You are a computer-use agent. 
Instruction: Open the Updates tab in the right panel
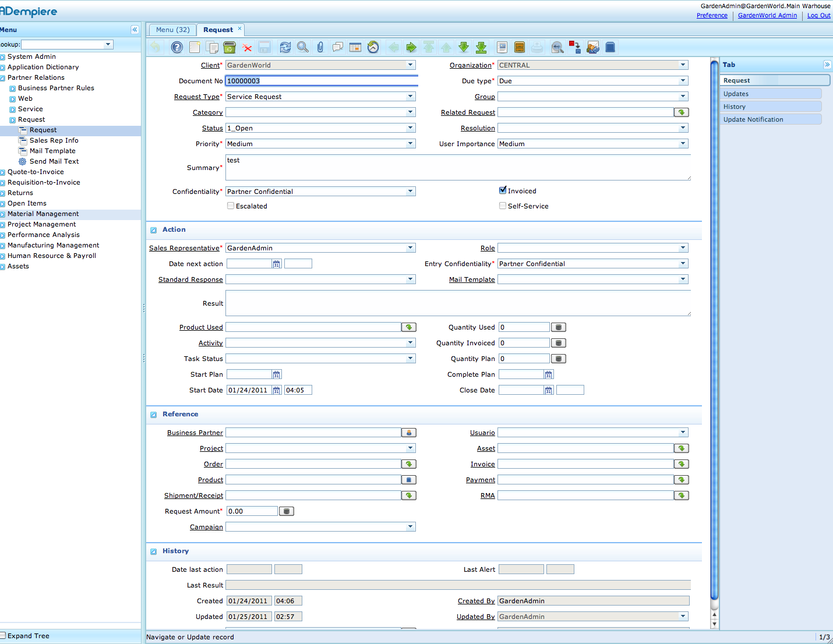[771, 94]
